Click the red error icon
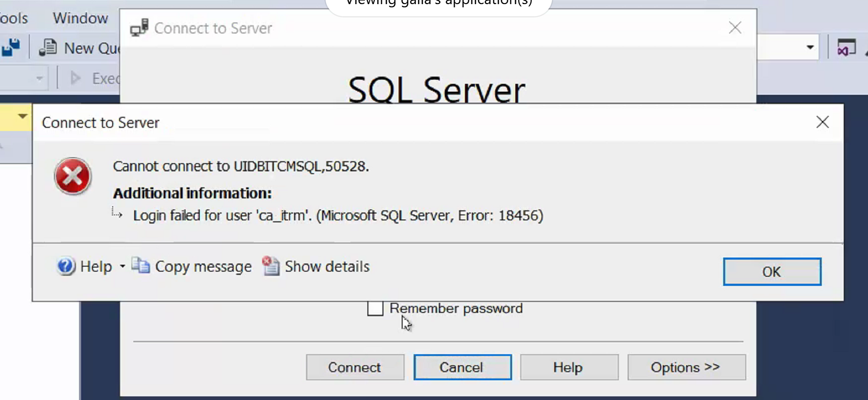This screenshot has height=400, width=868. 73,176
